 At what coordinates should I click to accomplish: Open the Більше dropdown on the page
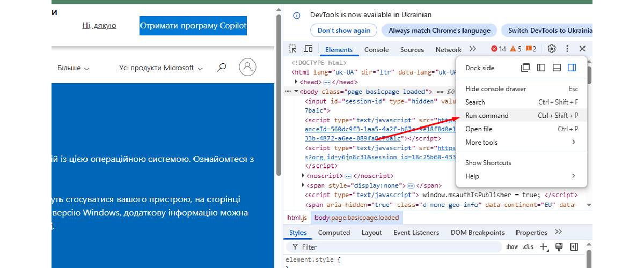pos(73,68)
